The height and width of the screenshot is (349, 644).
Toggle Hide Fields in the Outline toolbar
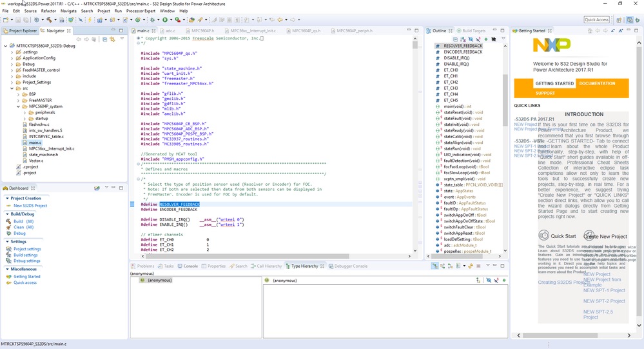click(x=471, y=39)
